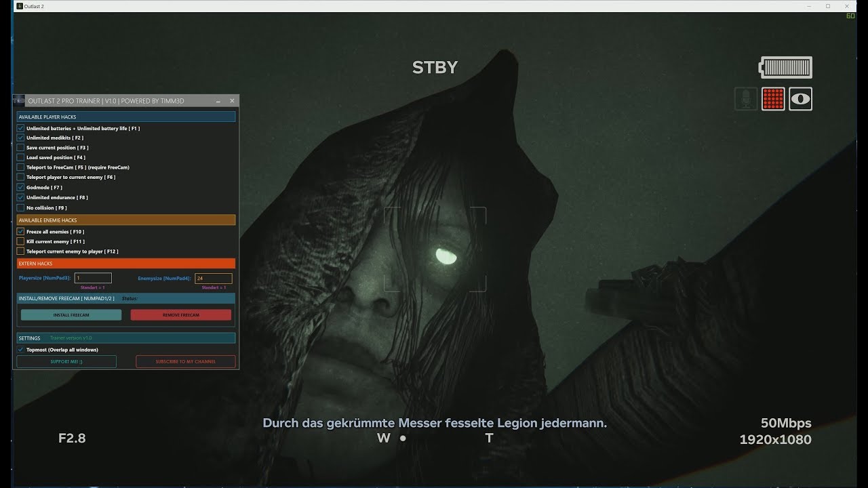Disable Godmode [F7] checkbox
The height and width of the screenshot is (488, 868).
coord(20,187)
